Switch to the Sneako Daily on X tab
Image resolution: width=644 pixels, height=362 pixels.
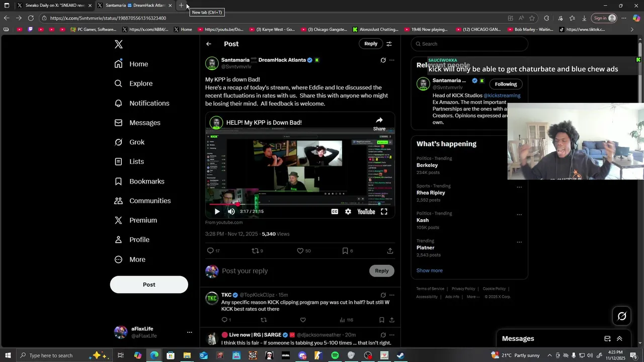pyautogui.click(x=54, y=6)
